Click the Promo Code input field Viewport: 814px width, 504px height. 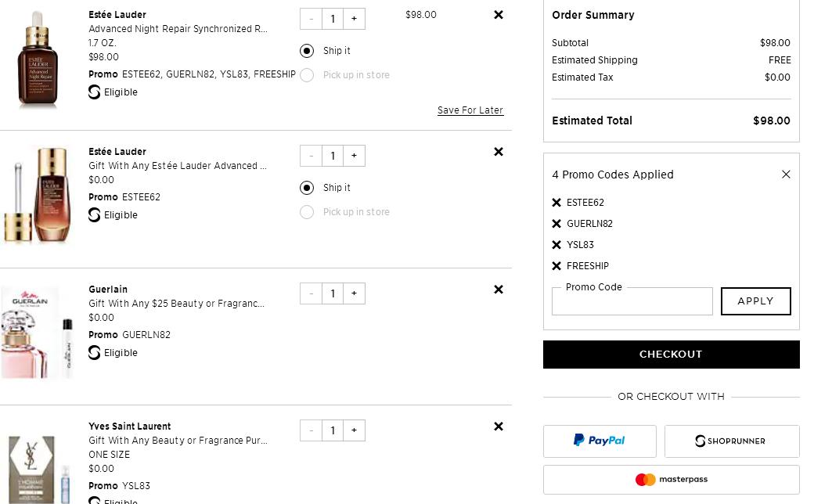point(632,301)
